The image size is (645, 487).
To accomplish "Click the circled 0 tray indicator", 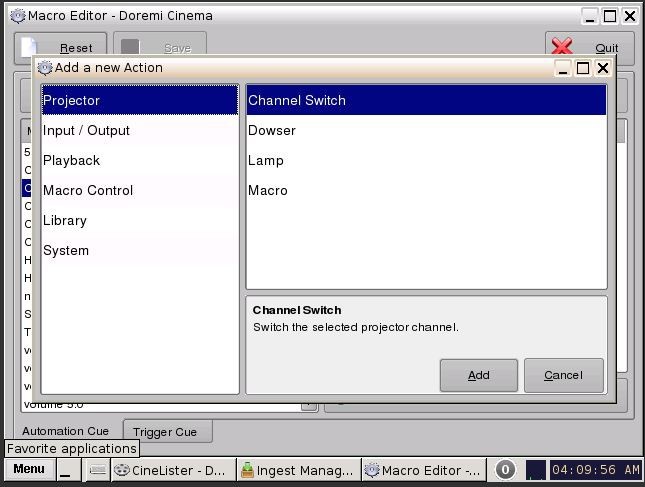I will pyautogui.click(x=505, y=469).
